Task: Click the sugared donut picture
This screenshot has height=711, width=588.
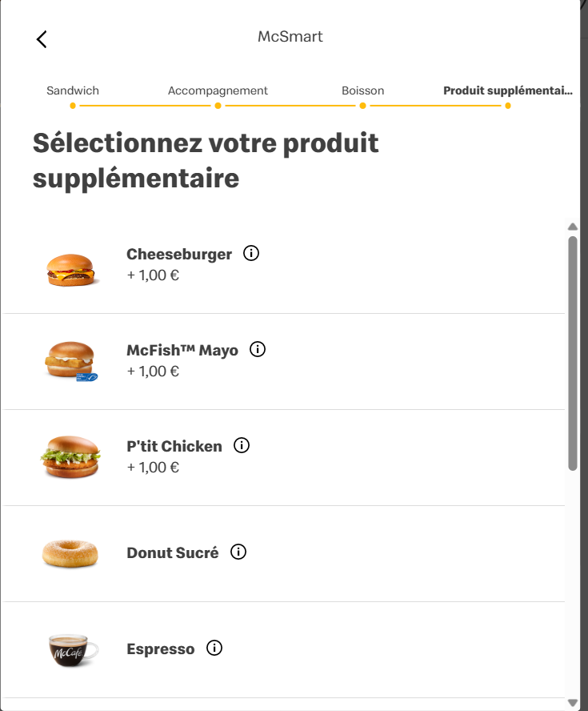Action: pos(70,553)
